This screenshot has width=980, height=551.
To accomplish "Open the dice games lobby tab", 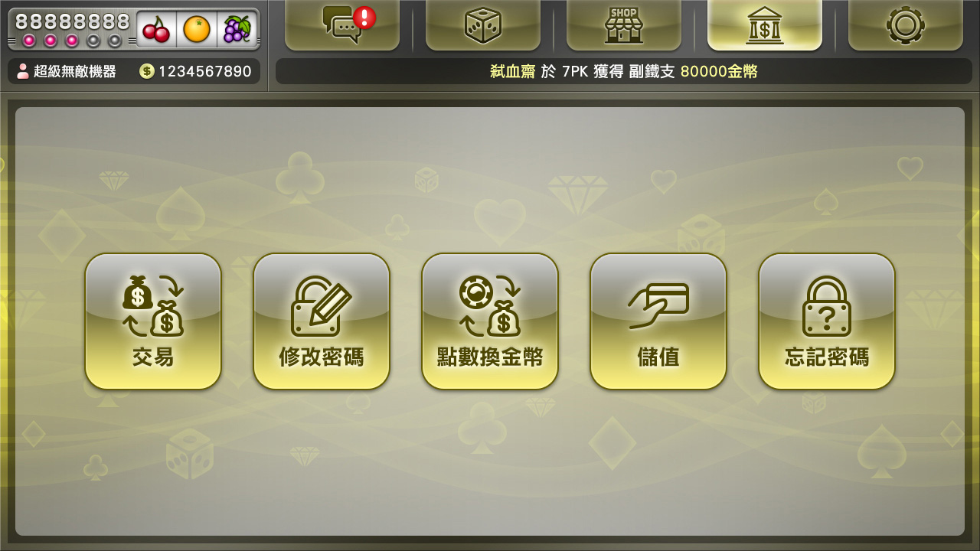I will click(483, 24).
